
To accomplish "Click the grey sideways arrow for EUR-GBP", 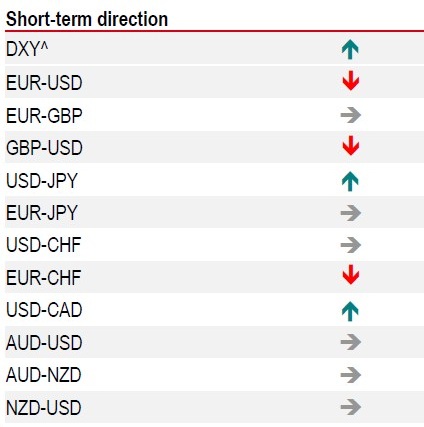I will click(351, 115).
